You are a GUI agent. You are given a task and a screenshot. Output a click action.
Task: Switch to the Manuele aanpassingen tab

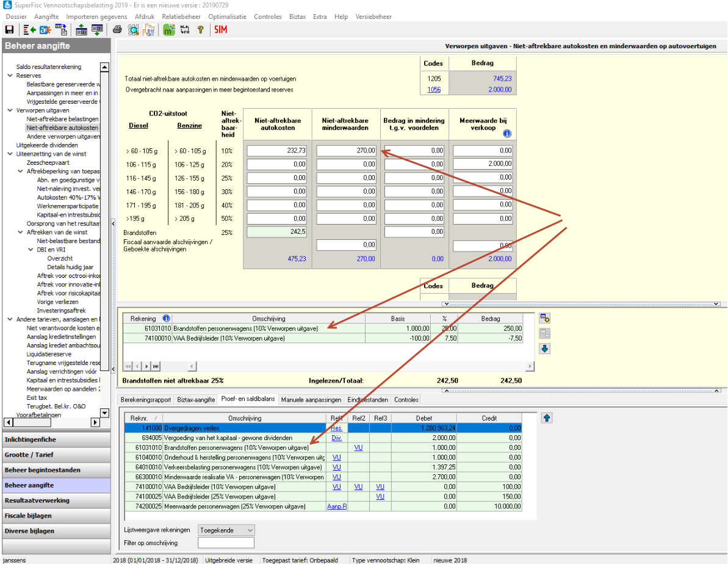coord(311,399)
